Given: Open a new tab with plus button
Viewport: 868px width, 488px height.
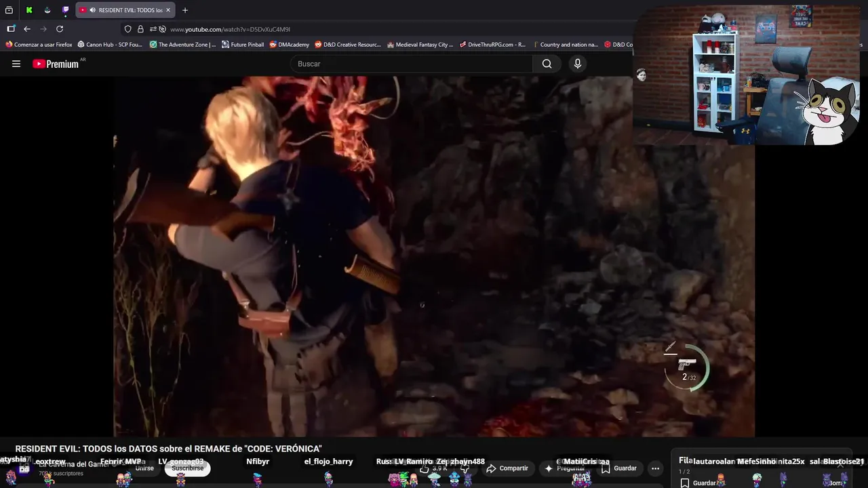Looking at the screenshot, I should [185, 10].
